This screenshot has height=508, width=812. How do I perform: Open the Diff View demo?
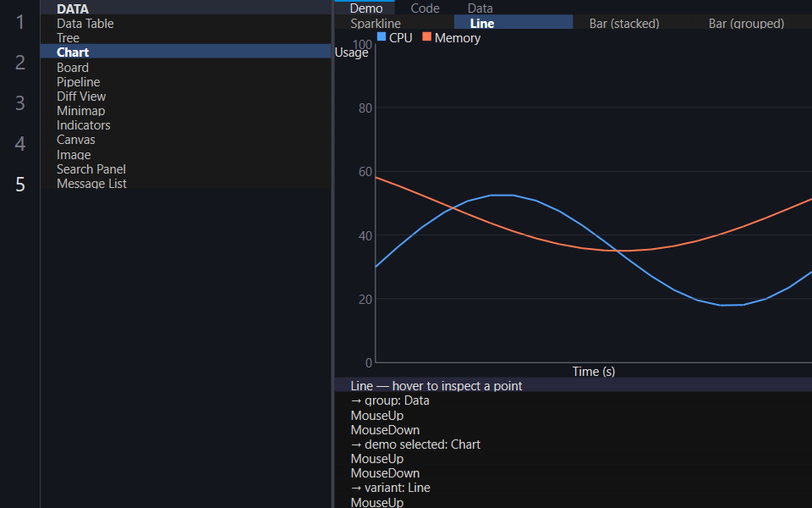pyautogui.click(x=185, y=97)
